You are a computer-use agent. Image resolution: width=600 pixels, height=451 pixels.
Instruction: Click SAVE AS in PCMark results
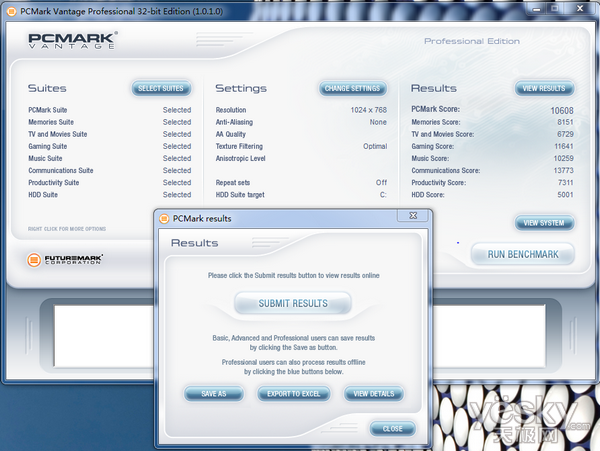214,394
